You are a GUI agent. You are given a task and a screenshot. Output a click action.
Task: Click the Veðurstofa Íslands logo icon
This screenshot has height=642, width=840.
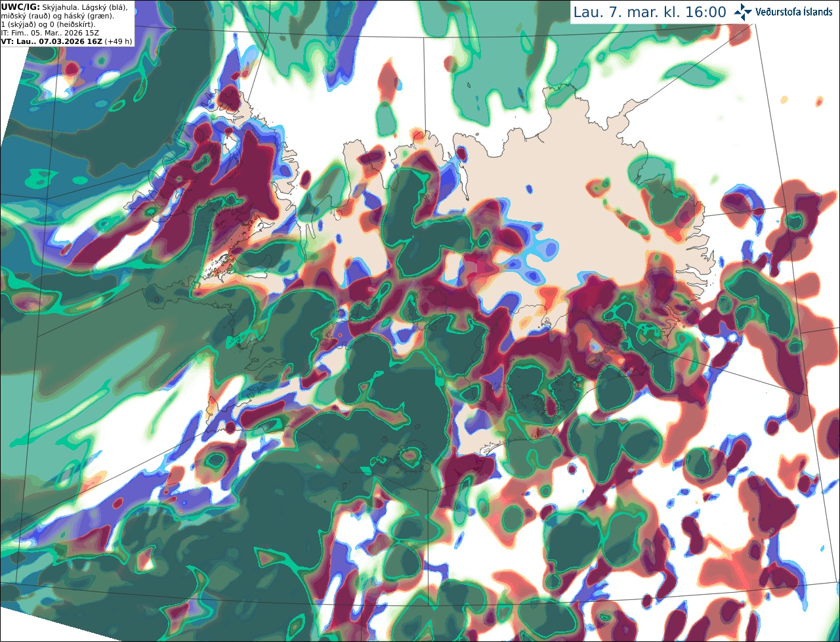pos(743,12)
